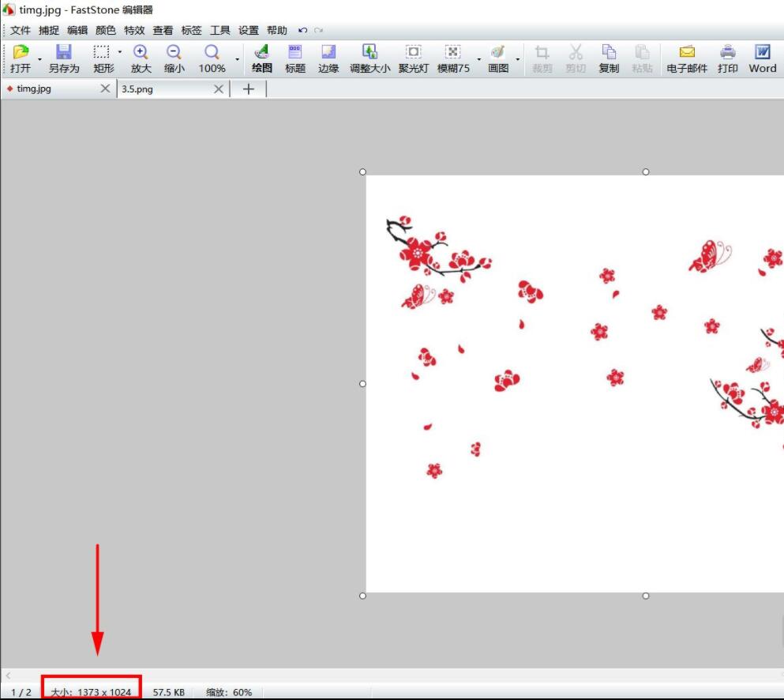
Task: Click the flower image on canvas
Action: 575,384
